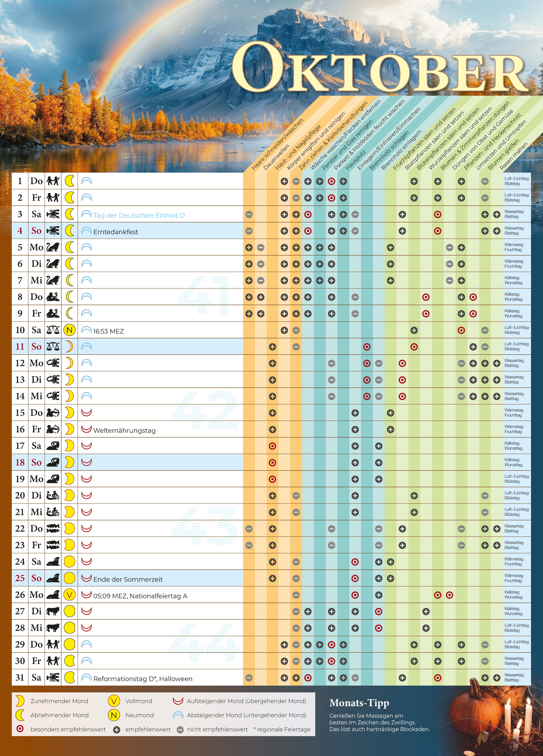Click the Leo zodiac icon on day 5

tap(53, 247)
